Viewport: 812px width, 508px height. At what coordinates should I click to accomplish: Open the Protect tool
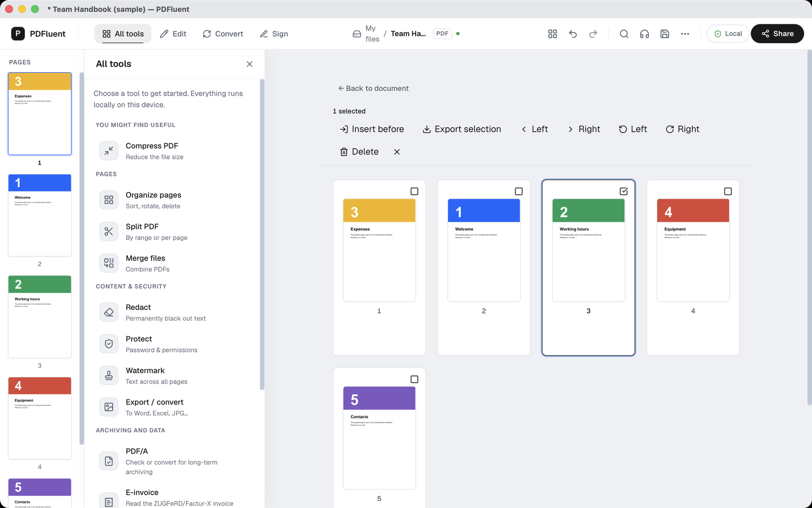pyautogui.click(x=172, y=344)
